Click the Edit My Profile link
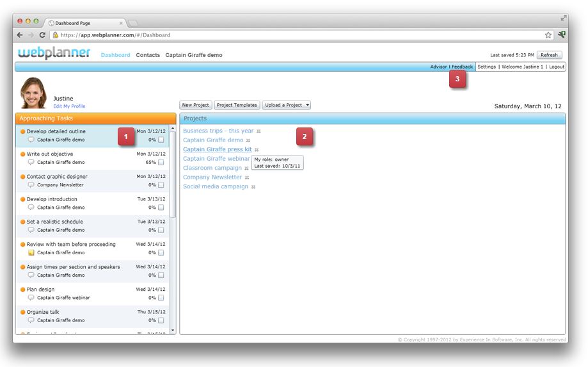Image resolution: width=588 pixels, height=367 pixels. click(69, 106)
